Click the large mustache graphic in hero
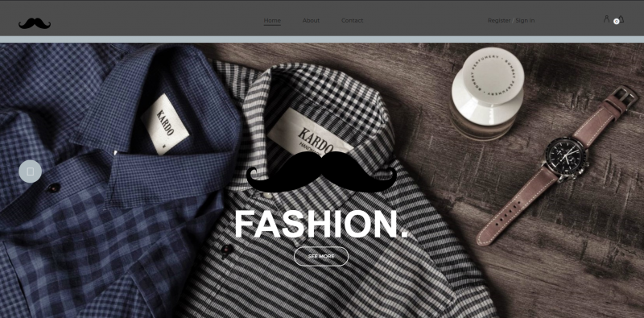 pos(321,172)
